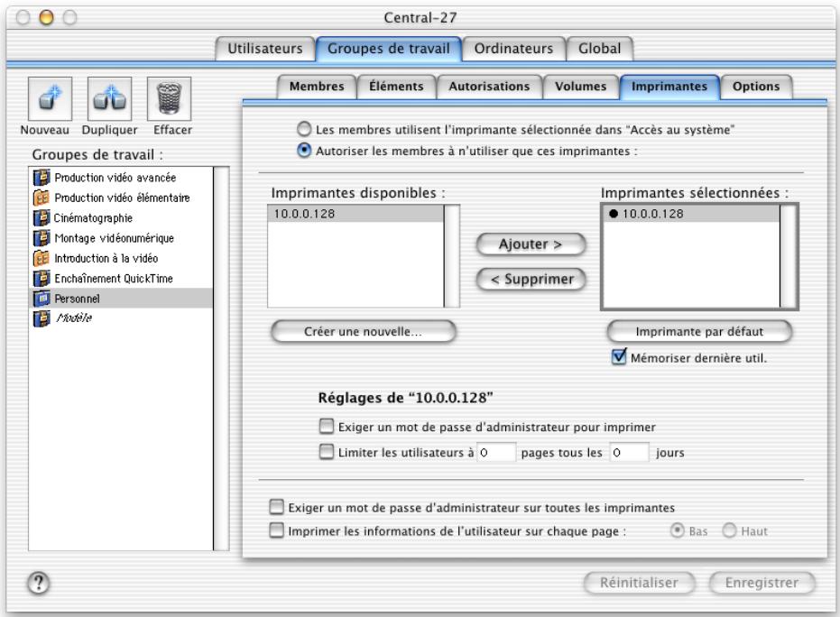The image size is (840, 617).
Task: Check admin password on all printers
Action: click(x=276, y=507)
